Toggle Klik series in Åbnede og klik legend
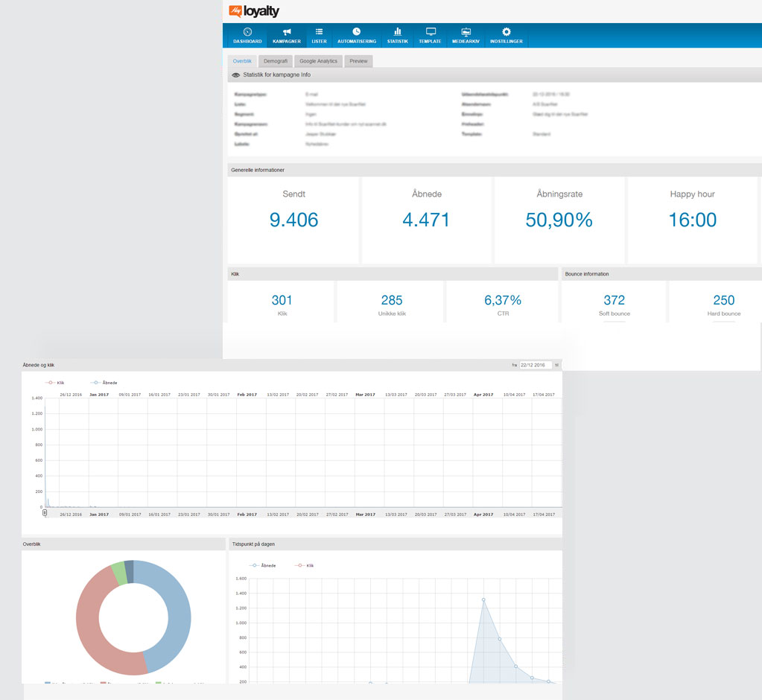This screenshot has width=762, height=700. (55, 383)
